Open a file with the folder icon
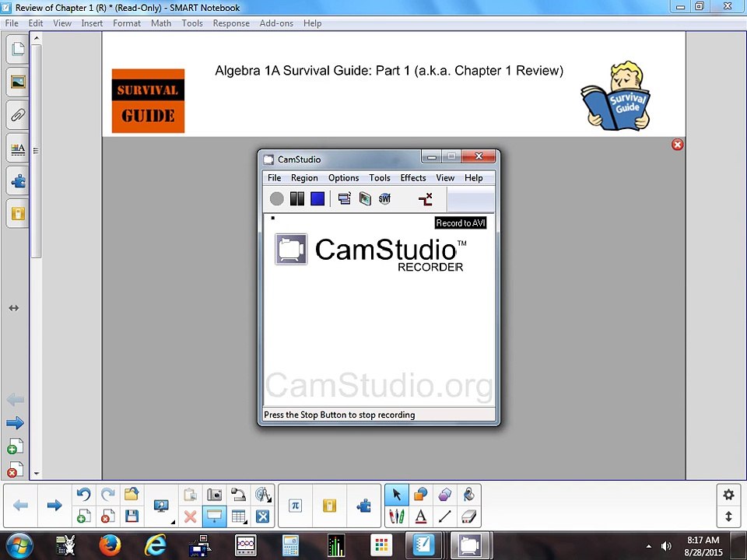 click(x=132, y=495)
